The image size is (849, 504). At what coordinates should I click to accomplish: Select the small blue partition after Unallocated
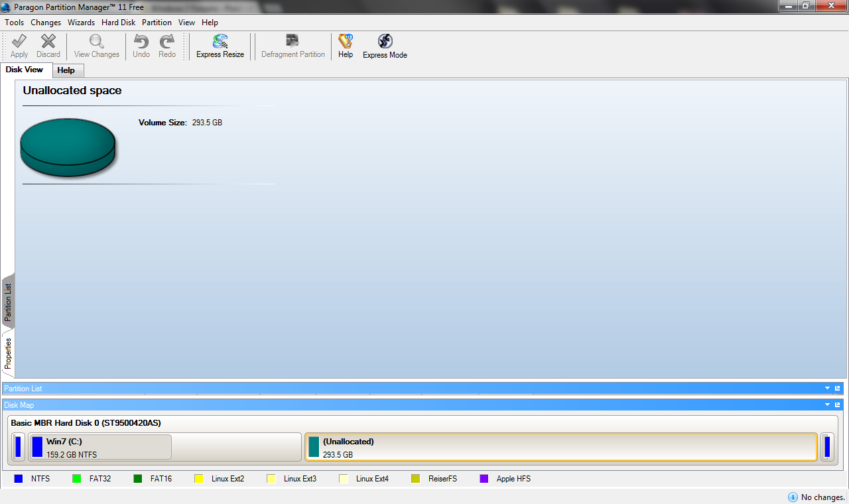coord(827,447)
